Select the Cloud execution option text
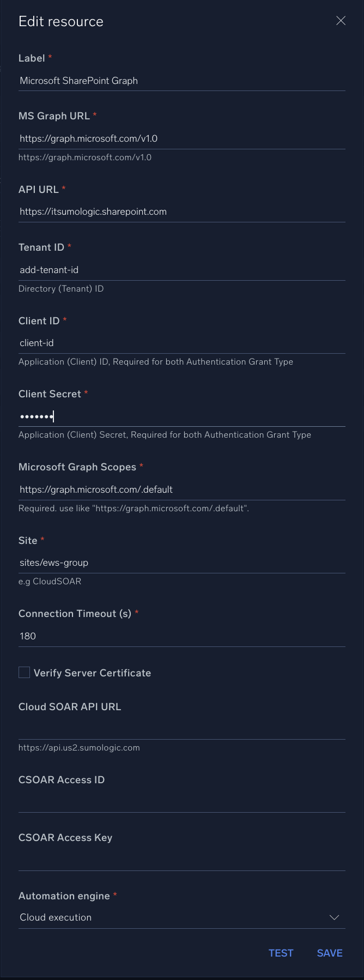The width and height of the screenshot is (364, 980). 55,917
